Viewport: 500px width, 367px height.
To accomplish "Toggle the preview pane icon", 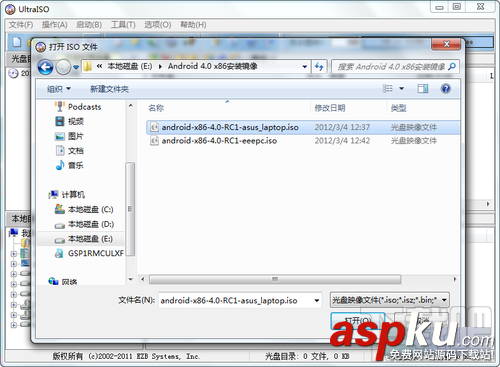I will [x=423, y=89].
